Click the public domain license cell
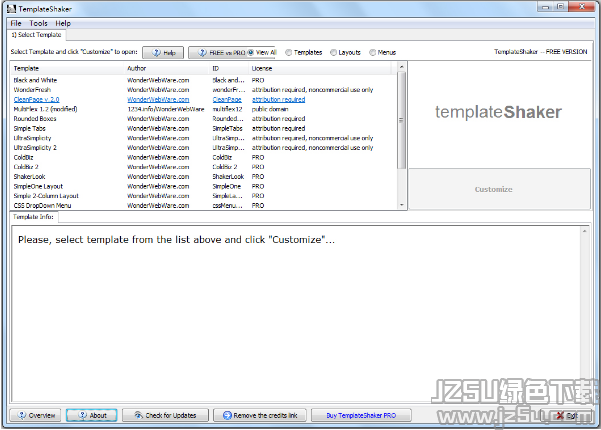 click(x=270, y=109)
